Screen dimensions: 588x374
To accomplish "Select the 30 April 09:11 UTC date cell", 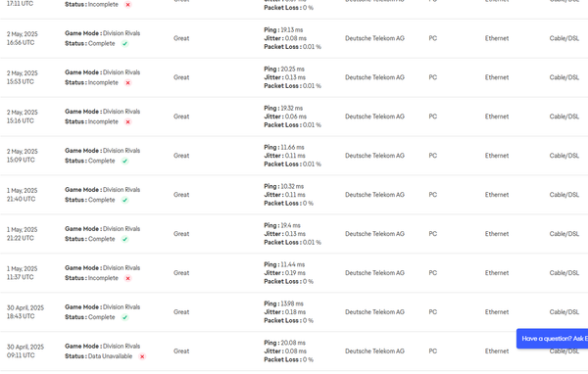I will [25, 351].
